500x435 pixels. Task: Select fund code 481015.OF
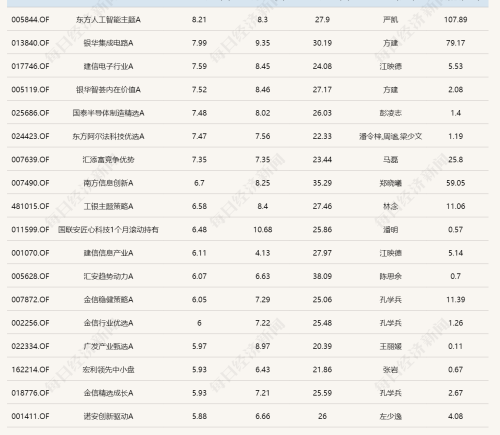coord(30,206)
